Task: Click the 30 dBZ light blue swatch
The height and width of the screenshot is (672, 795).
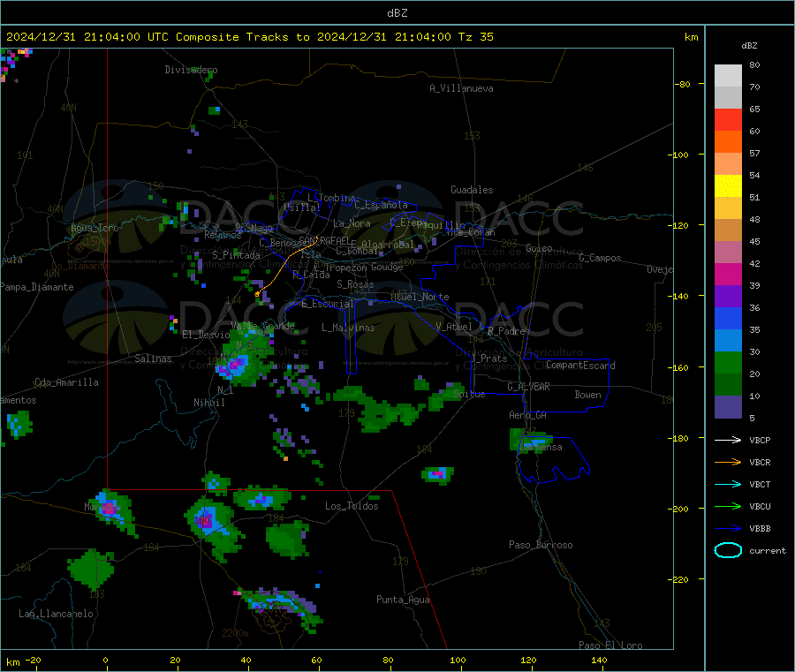Action: tap(728, 341)
